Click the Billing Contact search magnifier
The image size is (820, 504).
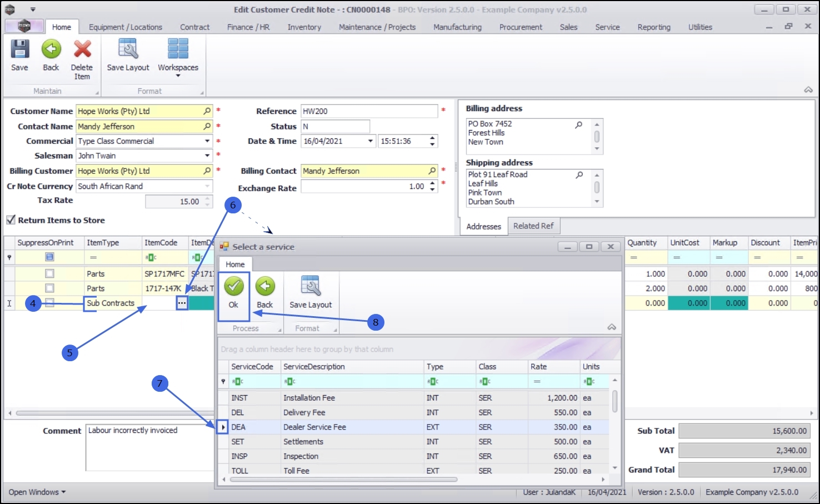click(432, 171)
